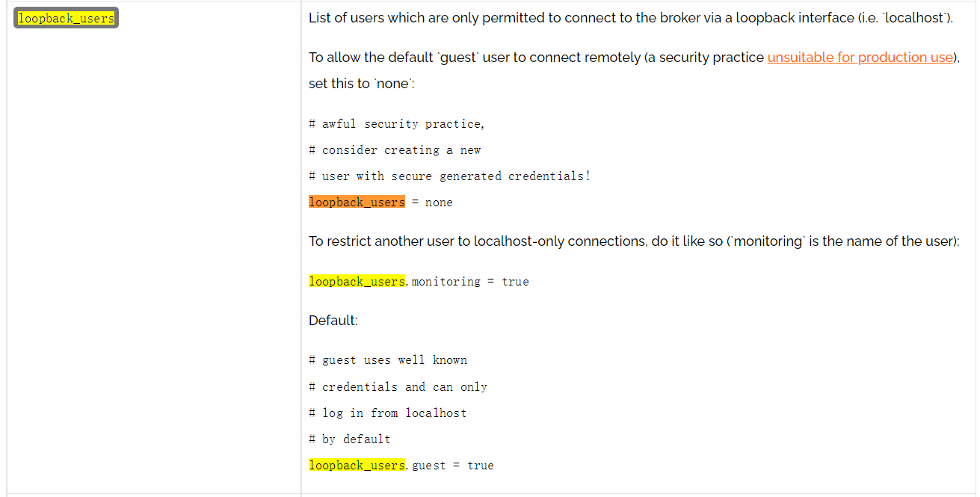Click the orange-highlighted loopback_users term
Image resolution: width=980 pixels, height=497 pixels.
(x=357, y=203)
